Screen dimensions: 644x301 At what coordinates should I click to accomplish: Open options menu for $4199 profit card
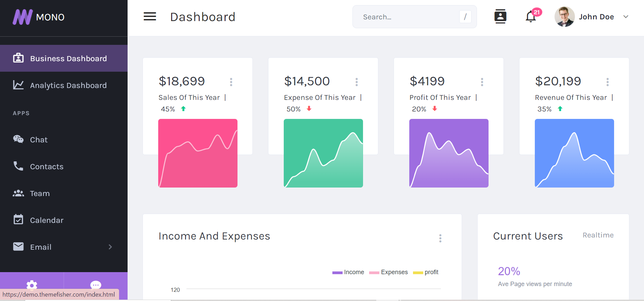[482, 82]
